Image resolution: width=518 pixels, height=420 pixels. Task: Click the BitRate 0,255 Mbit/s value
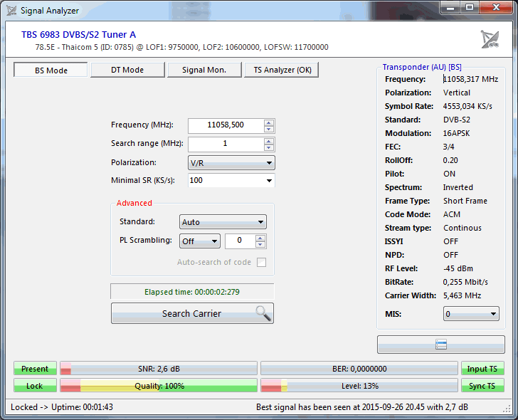[x=465, y=282]
